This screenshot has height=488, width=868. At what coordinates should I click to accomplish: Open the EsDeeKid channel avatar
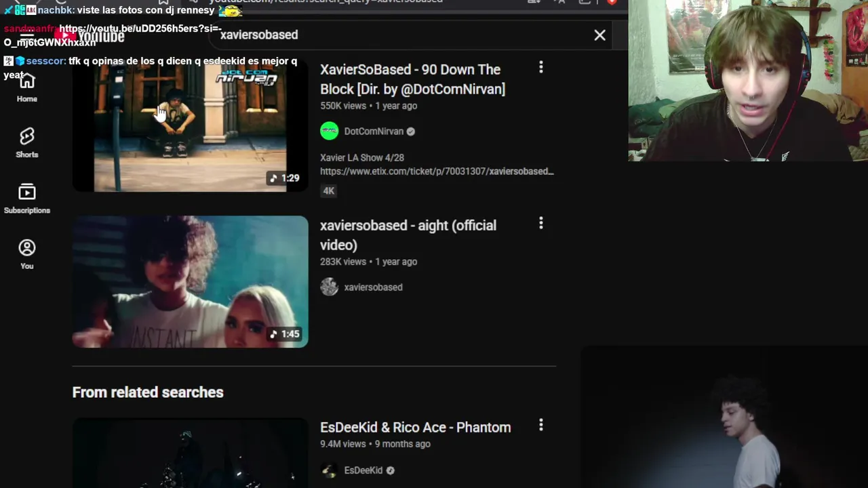pyautogui.click(x=329, y=470)
